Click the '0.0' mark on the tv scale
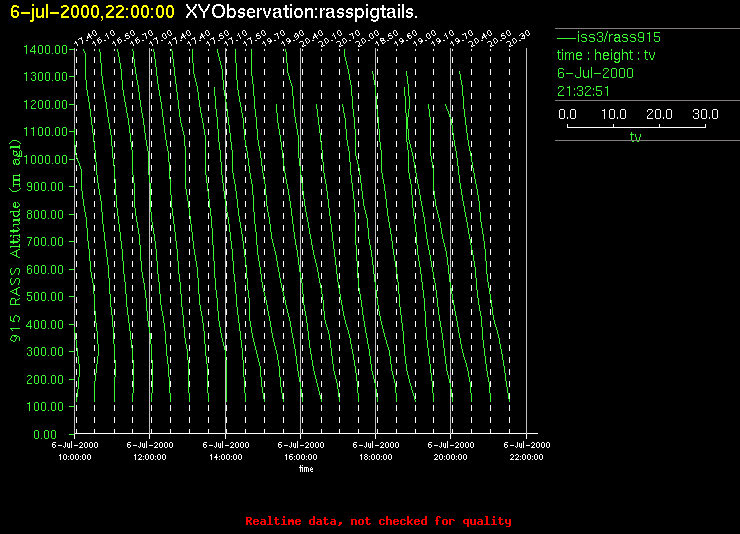 (567, 114)
